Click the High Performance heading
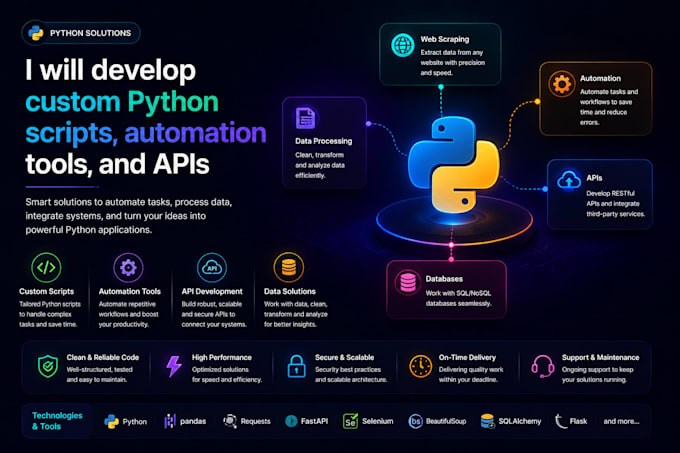Screen dimensions: 680x453 [x=222, y=357]
